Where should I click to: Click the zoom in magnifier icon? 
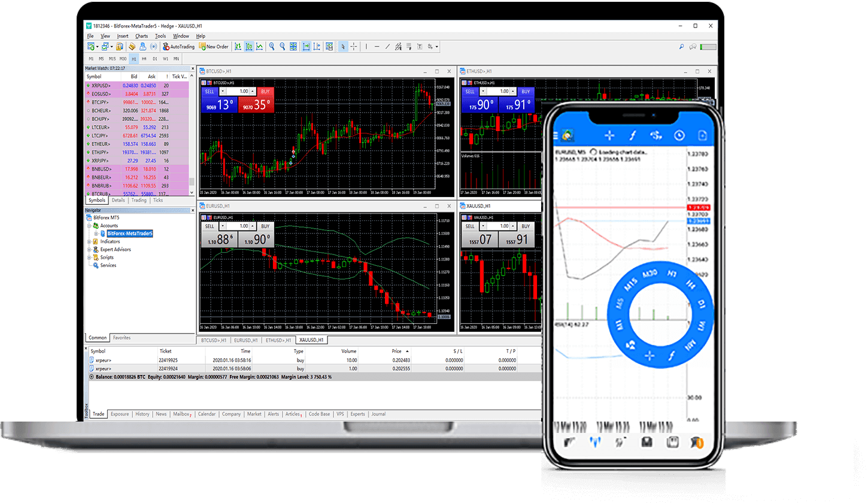point(272,46)
